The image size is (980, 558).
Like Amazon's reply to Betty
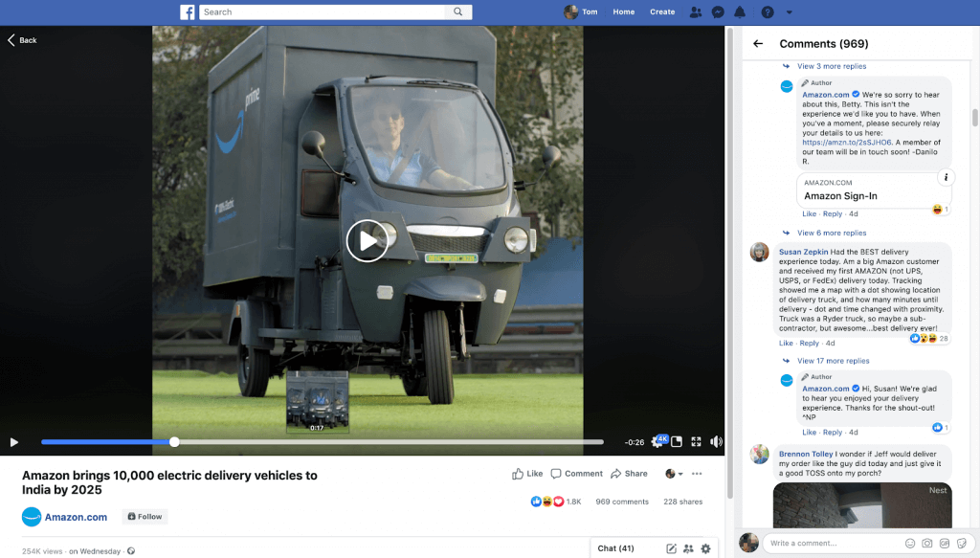click(x=810, y=213)
